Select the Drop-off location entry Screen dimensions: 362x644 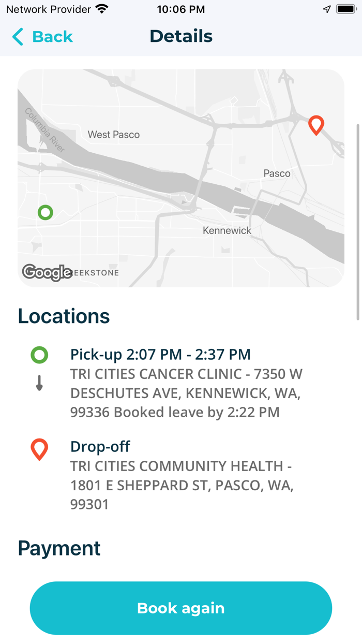coord(100,447)
